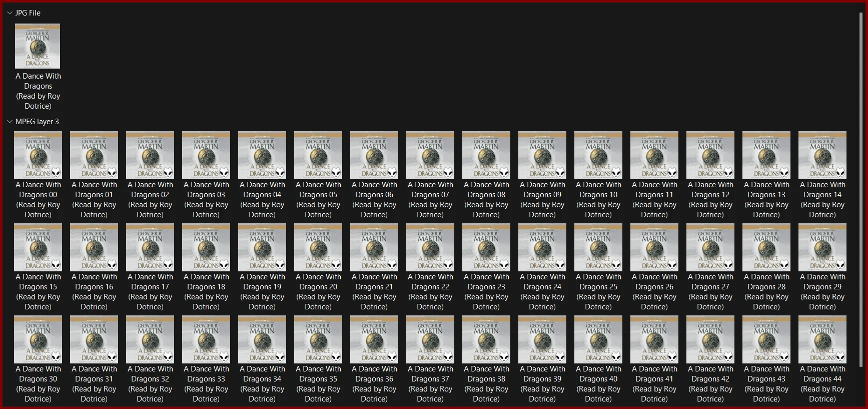Screen dimensions: 868x409
Task: Select the A Dance With Dragons 12 MP3 icon
Action: 710,155
